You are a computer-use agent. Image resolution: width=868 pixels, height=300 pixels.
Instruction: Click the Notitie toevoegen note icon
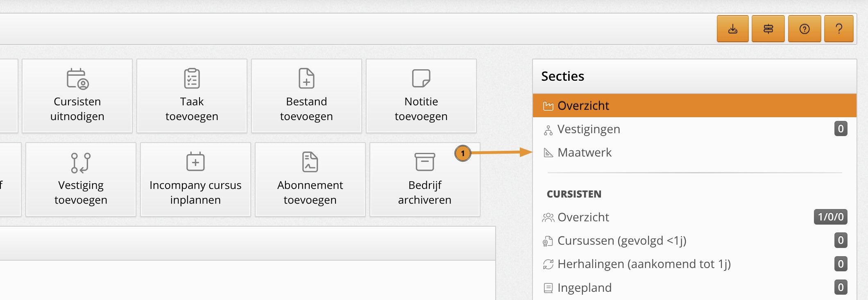tap(421, 78)
